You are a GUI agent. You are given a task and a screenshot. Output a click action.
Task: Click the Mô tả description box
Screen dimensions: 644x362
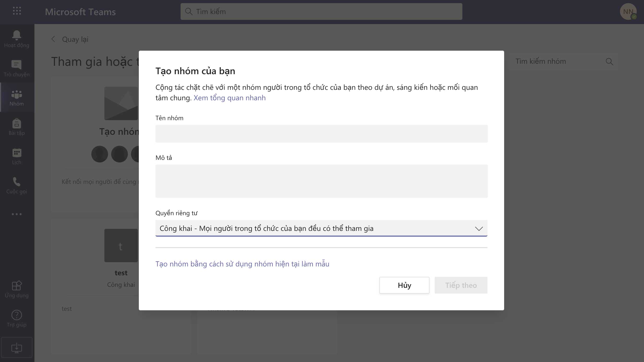[x=321, y=181]
